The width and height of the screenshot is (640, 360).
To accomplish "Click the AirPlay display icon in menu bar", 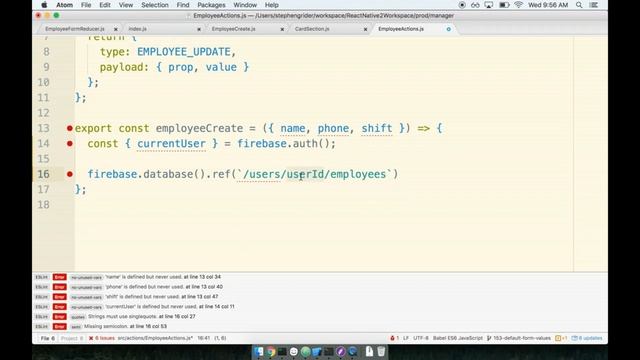I will coord(489,5).
